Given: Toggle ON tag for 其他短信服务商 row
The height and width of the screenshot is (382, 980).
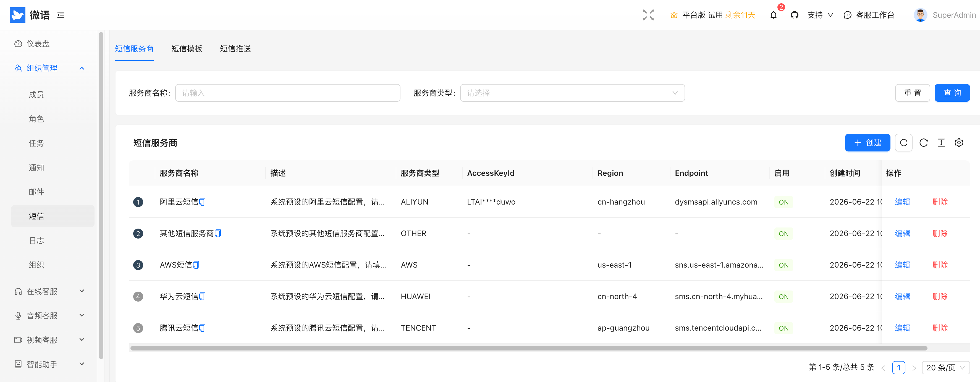Looking at the screenshot, I should [783, 234].
